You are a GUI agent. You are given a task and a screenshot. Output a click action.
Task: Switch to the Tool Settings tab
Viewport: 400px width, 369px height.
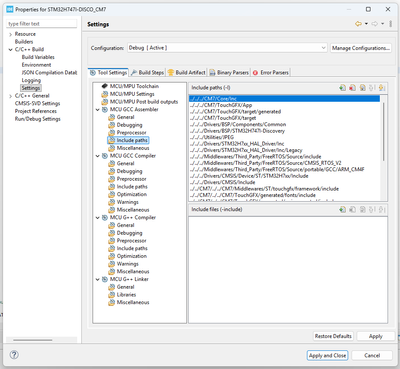click(109, 72)
